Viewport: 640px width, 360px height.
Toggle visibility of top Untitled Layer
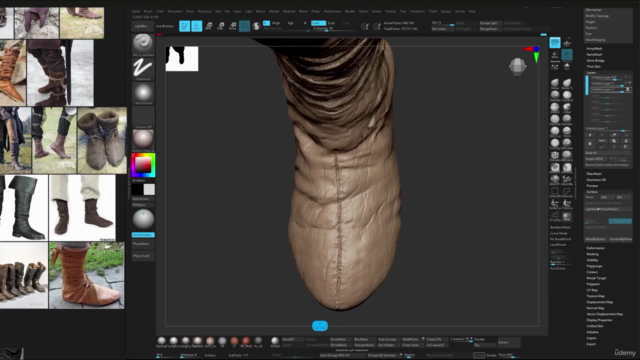tap(629, 77)
